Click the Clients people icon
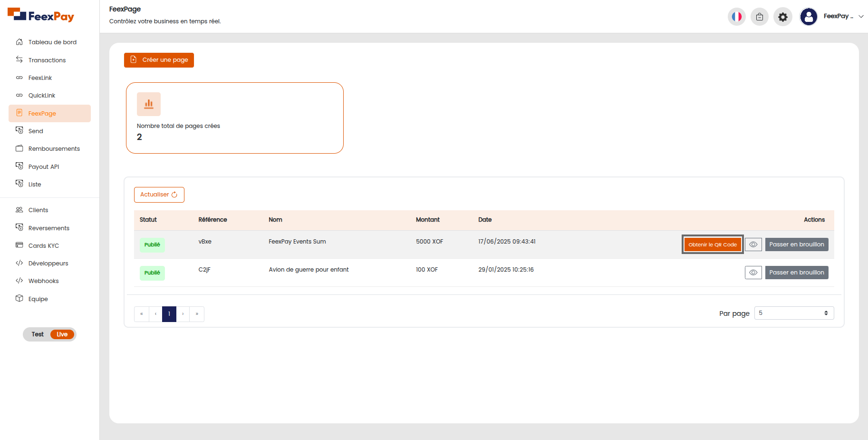 (x=19, y=210)
